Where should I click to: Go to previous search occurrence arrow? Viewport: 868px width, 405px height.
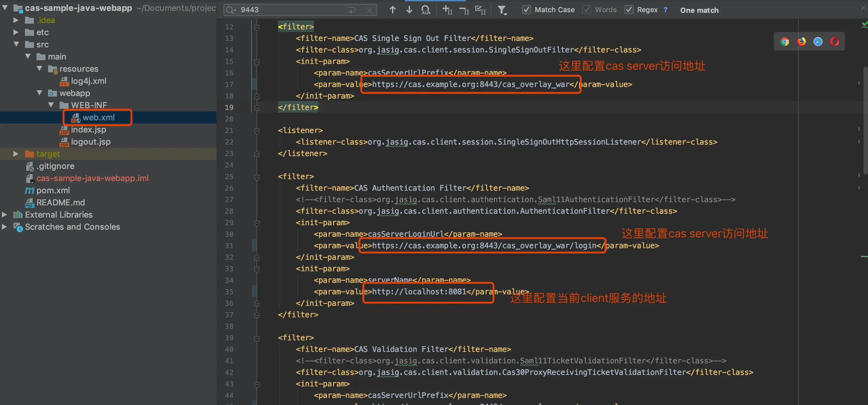[392, 10]
